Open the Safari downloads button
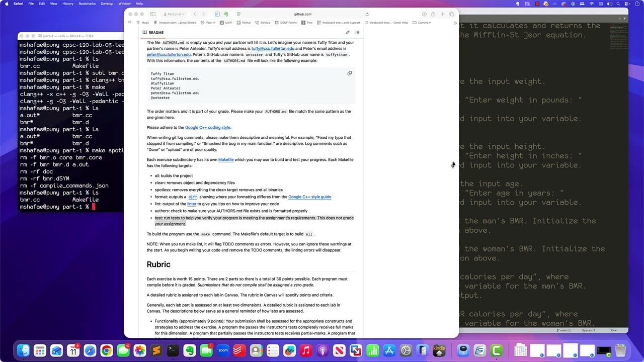The image size is (644, 362). [424, 14]
